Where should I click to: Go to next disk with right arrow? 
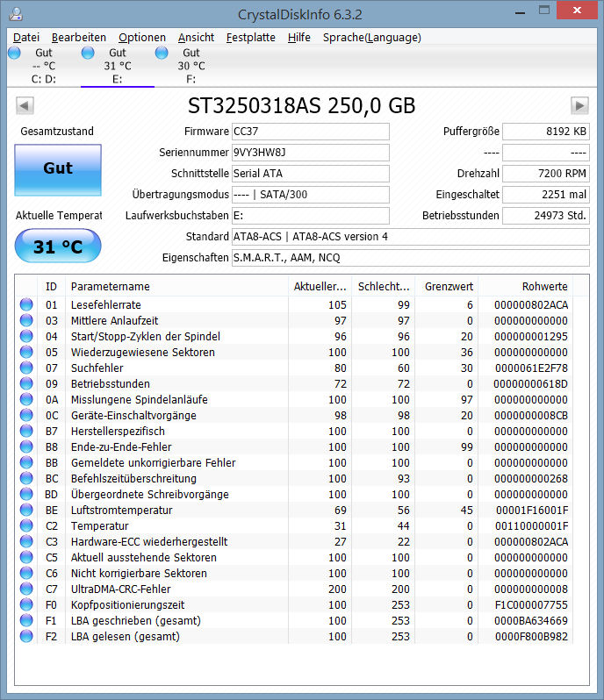point(579,106)
